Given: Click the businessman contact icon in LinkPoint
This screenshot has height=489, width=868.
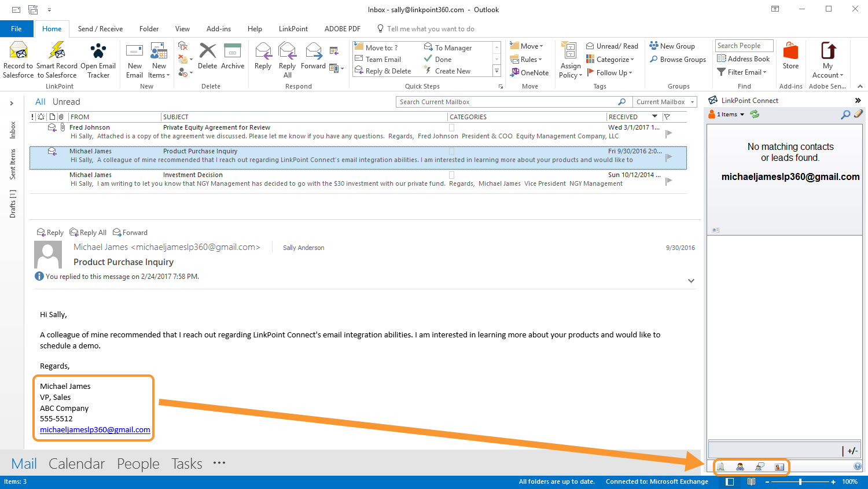Looking at the screenshot, I should [x=740, y=466].
